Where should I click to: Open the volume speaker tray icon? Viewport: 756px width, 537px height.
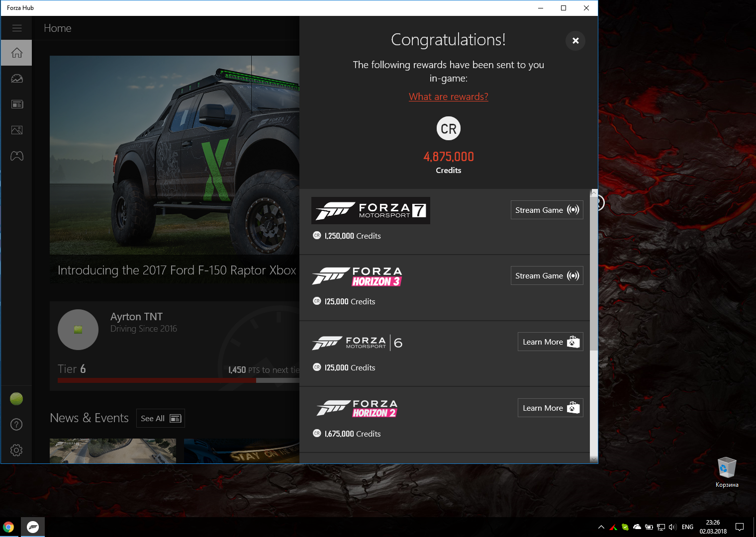click(x=673, y=527)
